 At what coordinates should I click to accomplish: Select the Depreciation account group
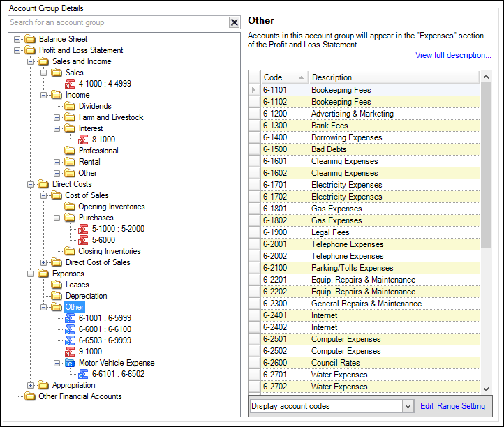86,296
